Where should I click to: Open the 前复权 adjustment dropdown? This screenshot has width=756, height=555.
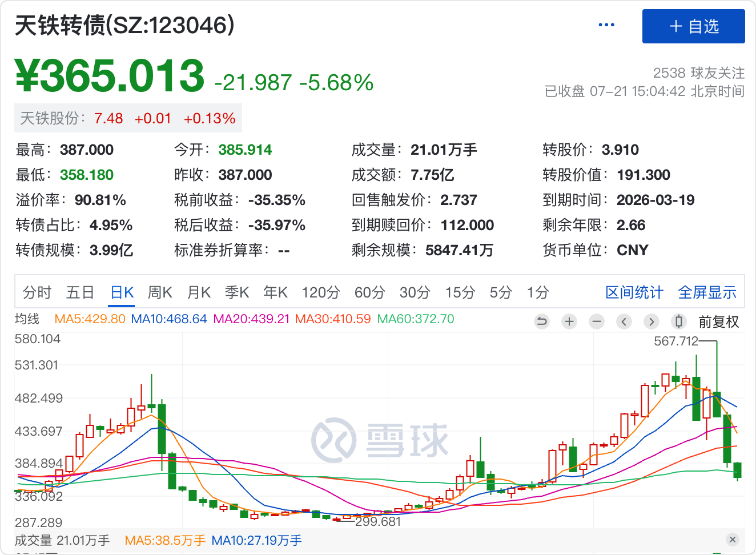[718, 322]
